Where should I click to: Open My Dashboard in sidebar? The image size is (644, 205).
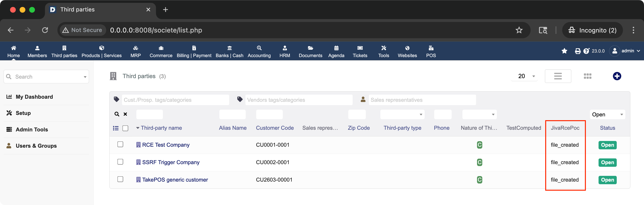point(34,97)
